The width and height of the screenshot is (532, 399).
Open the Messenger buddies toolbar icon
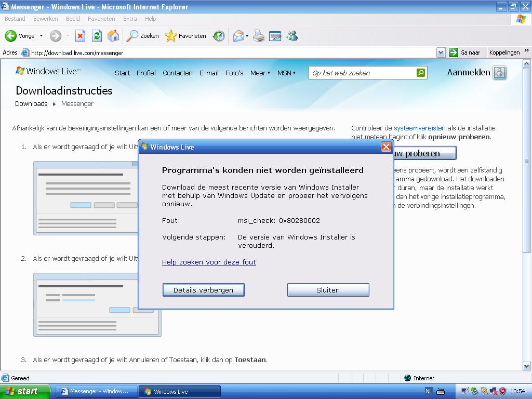pyautogui.click(x=292, y=36)
